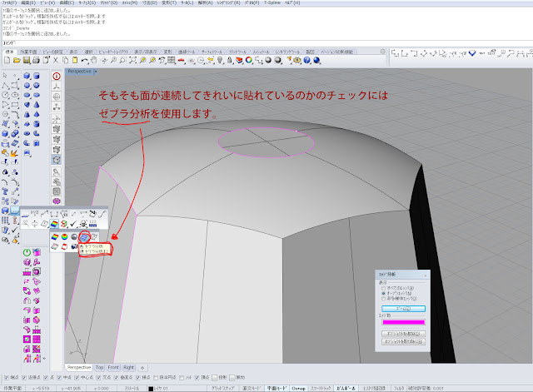
Task: Select 非多様体エッジ radio in edge analysis dialog
Action: coord(384,299)
